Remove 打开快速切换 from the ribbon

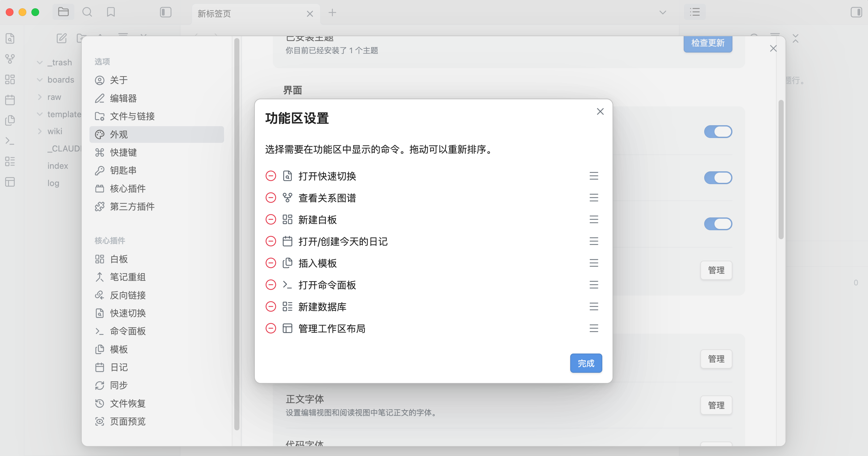(271, 176)
